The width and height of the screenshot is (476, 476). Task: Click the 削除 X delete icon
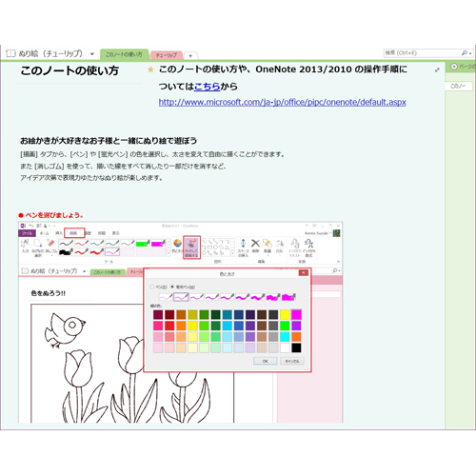(255, 244)
